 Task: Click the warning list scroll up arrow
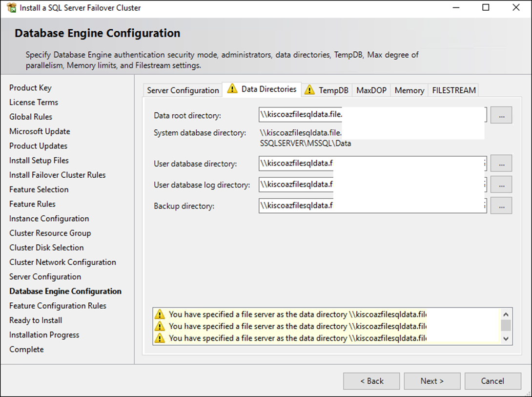(x=506, y=314)
